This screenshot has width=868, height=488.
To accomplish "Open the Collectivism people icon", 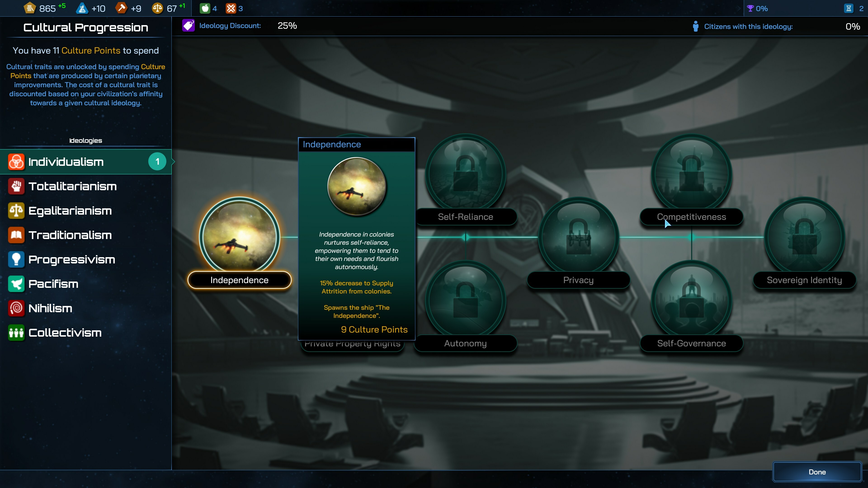I will click(16, 333).
